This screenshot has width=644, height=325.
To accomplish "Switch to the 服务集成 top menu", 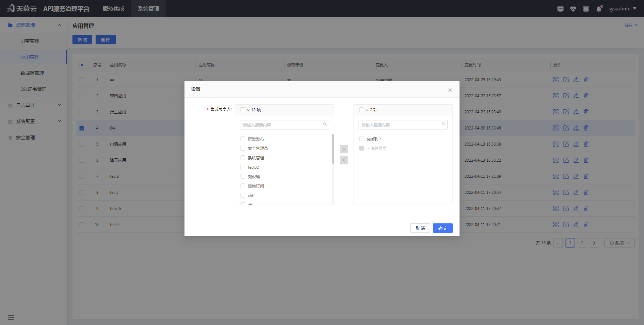I will (x=113, y=8).
